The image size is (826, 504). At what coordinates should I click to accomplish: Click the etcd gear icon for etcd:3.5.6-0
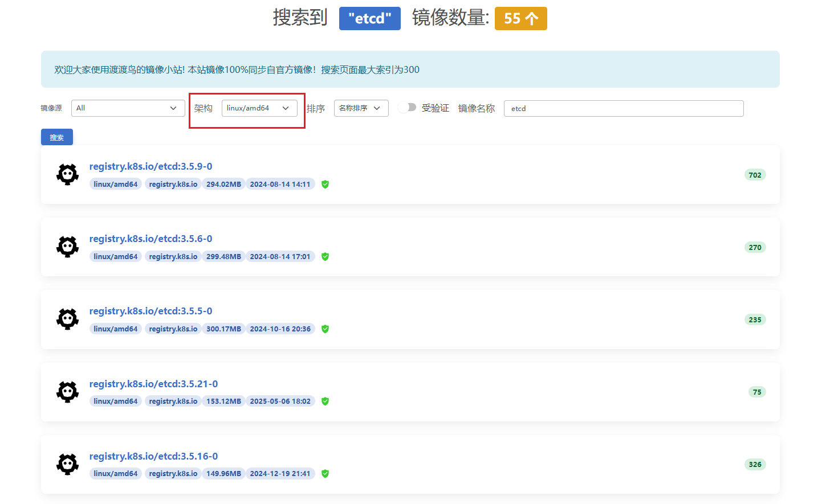coord(67,247)
